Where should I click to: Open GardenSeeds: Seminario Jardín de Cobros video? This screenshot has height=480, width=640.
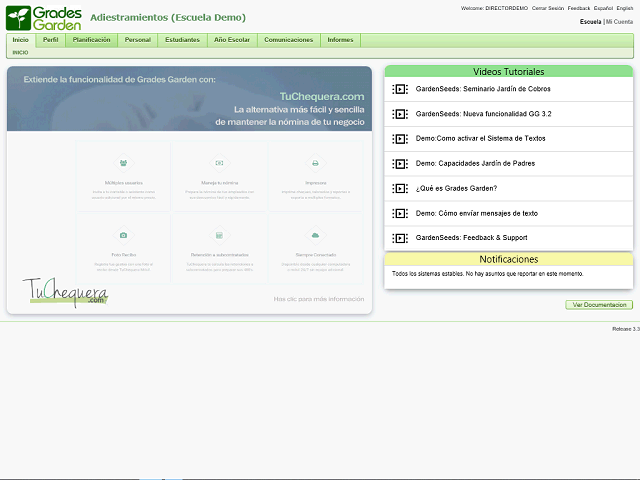pyautogui.click(x=483, y=89)
